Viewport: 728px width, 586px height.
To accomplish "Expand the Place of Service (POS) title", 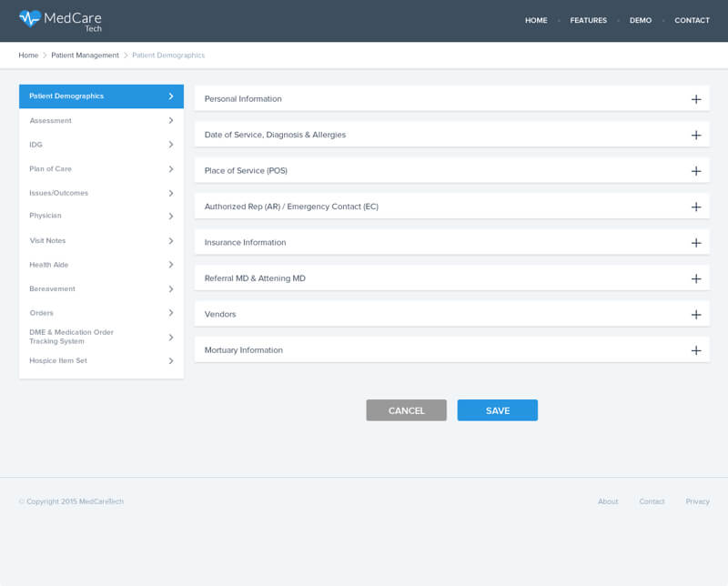I will 246,170.
